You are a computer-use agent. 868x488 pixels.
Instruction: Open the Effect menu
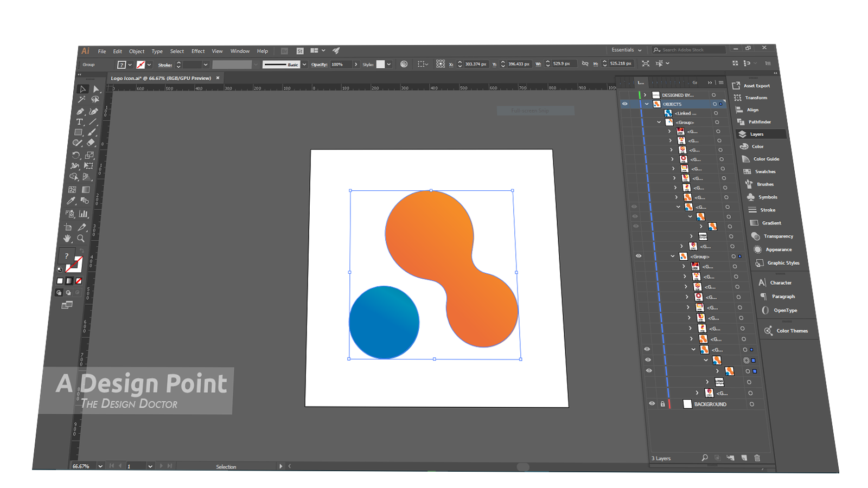click(198, 52)
